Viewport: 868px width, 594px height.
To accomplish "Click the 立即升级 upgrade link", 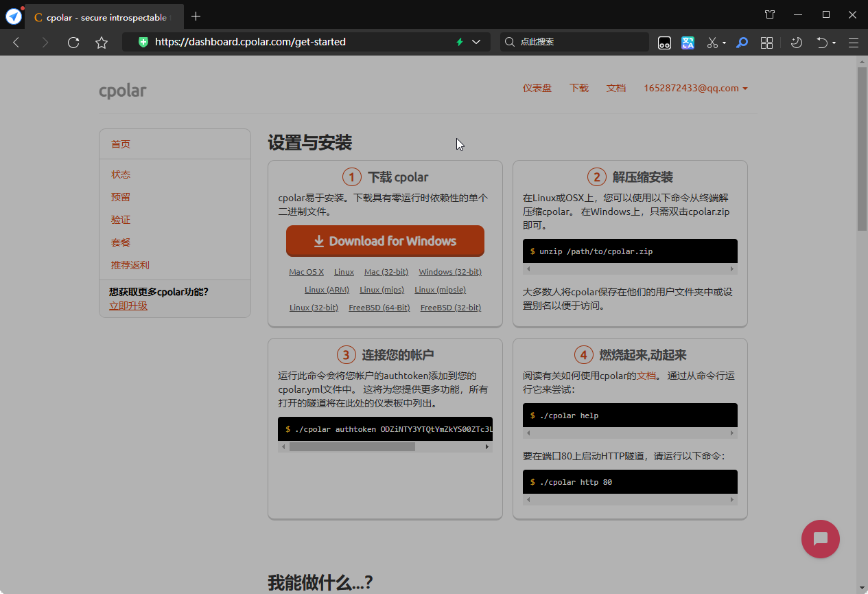I will point(128,306).
